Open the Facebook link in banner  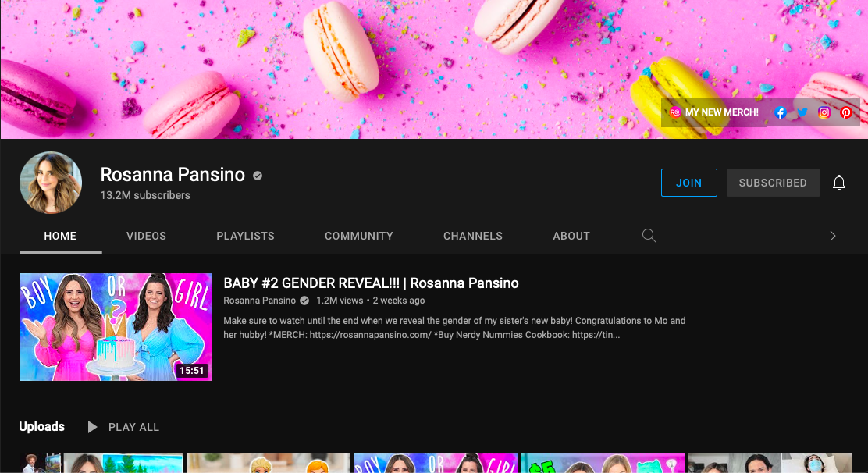781,112
